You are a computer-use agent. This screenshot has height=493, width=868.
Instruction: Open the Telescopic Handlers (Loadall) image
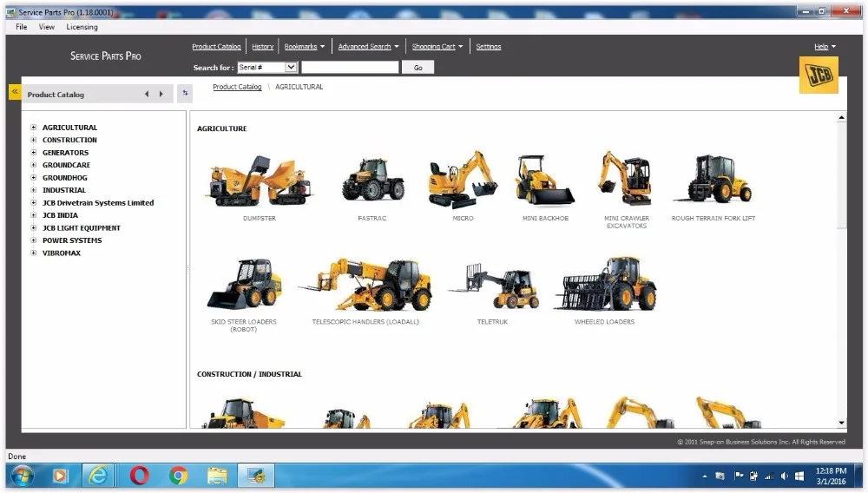tap(365, 286)
